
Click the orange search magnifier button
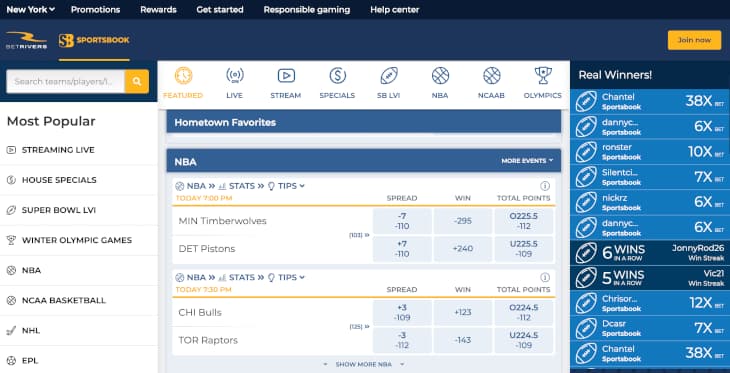tap(137, 81)
